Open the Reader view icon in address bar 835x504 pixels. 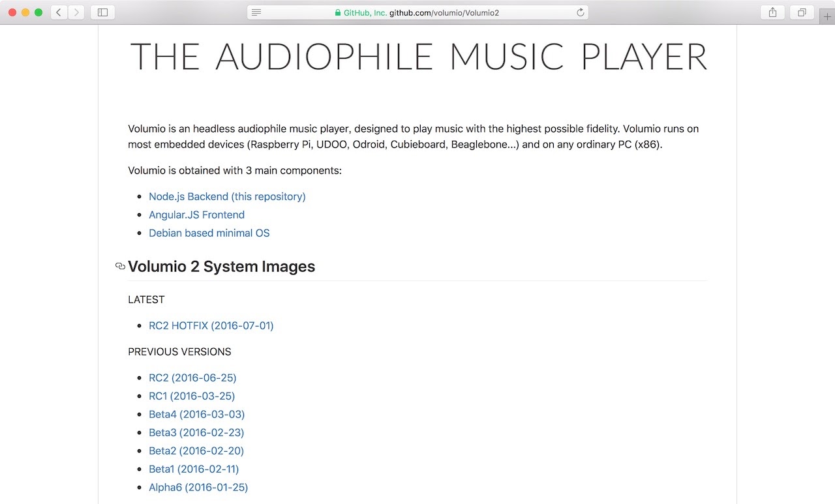pyautogui.click(x=256, y=12)
